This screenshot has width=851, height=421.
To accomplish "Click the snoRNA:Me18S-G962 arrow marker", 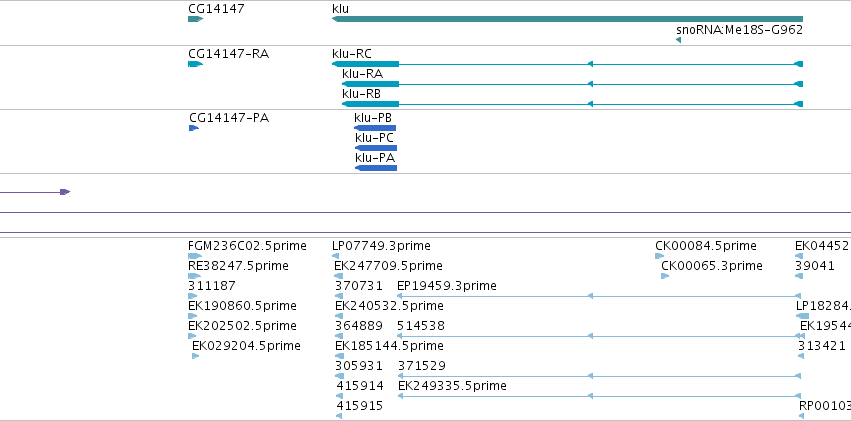I will pos(678,40).
